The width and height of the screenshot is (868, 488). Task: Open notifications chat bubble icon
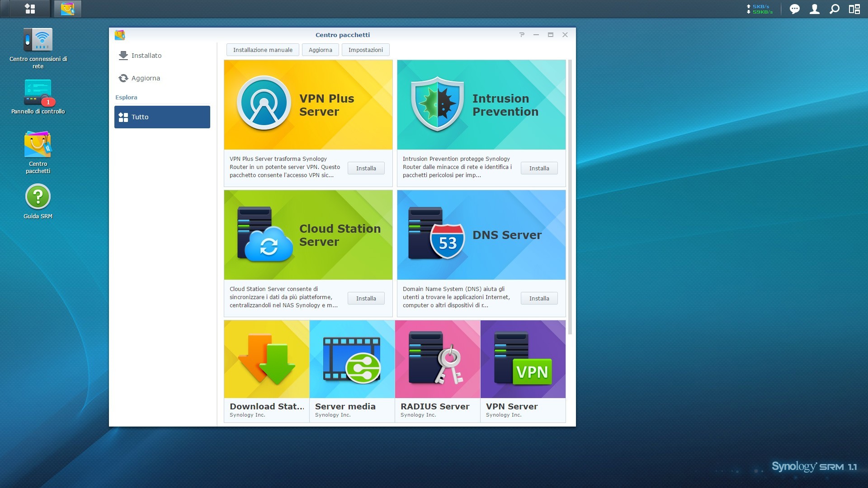pyautogui.click(x=794, y=9)
